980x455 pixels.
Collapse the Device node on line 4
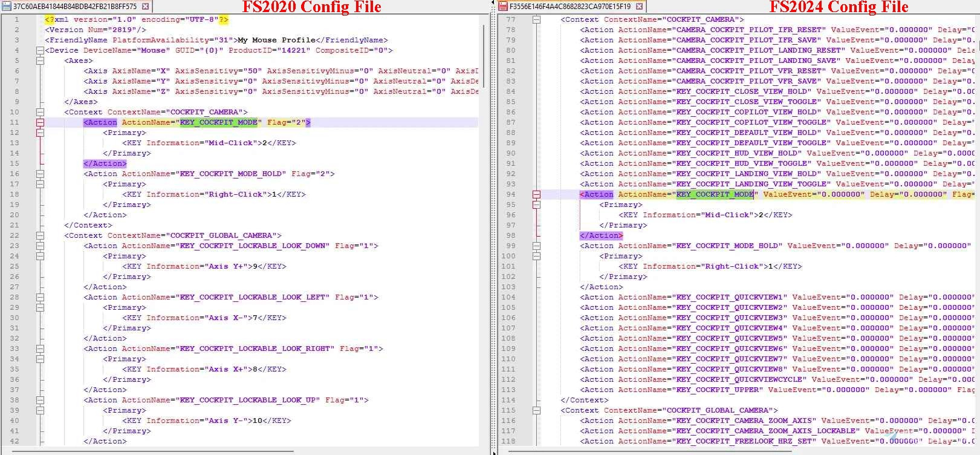pyautogui.click(x=40, y=50)
